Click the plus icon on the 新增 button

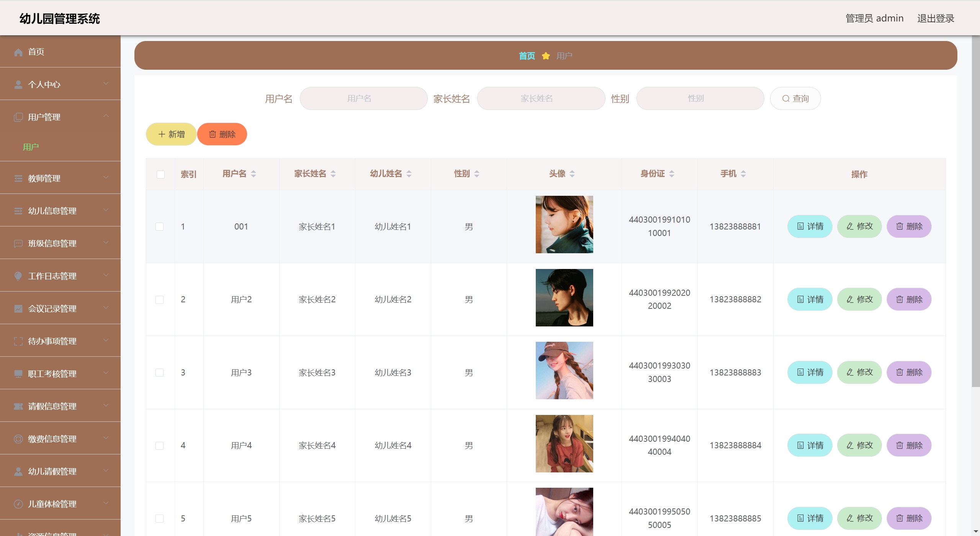click(162, 134)
